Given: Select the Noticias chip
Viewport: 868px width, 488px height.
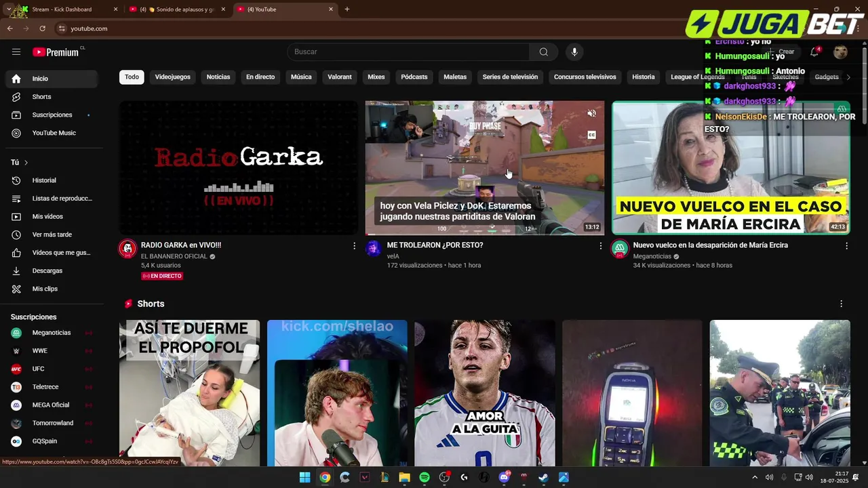Looking at the screenshot, I should (218, 77).
